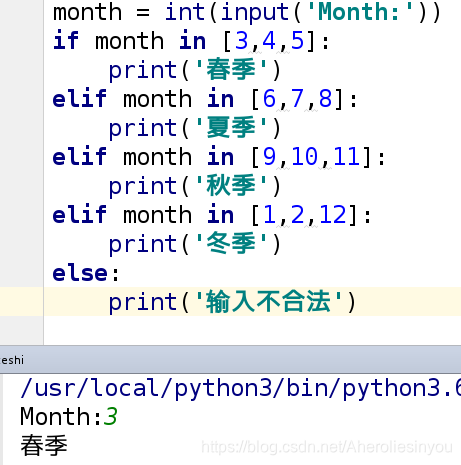Screen dimensions: 461x465
Task: Click the 'elif month in [6,7,8]:' line
Action: pyautogui.click(x=205, y=99)
